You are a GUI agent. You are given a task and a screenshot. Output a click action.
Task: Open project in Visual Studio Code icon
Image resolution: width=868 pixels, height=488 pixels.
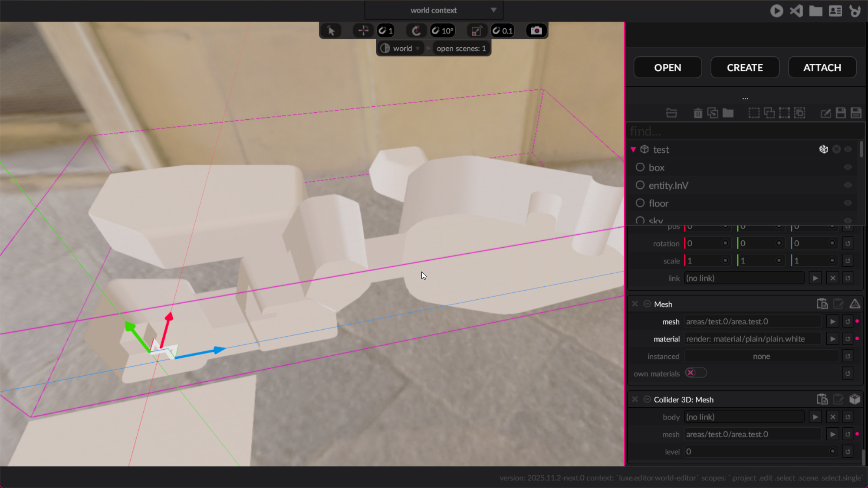coord(796,11)
